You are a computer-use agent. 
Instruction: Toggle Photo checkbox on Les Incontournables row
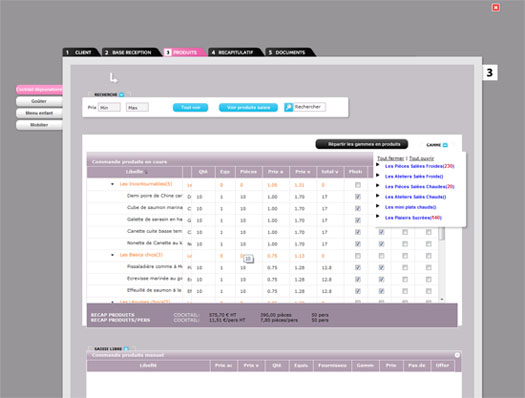coord(358,185)
